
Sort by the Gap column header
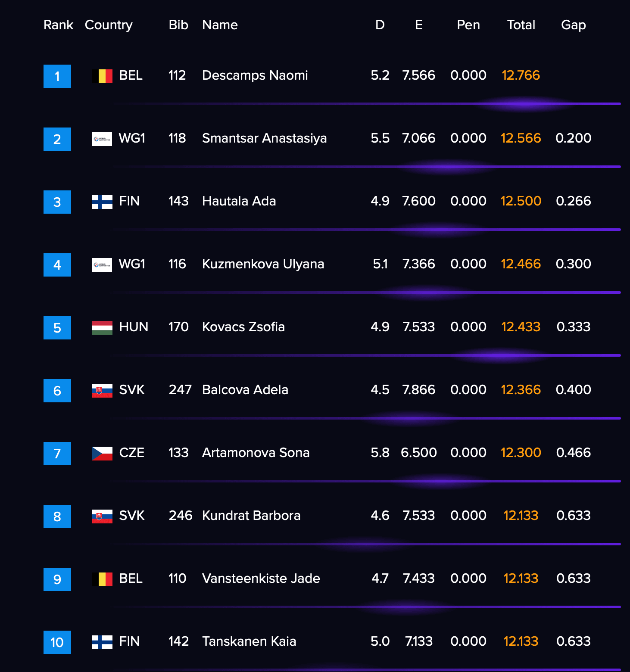point(574,25)
